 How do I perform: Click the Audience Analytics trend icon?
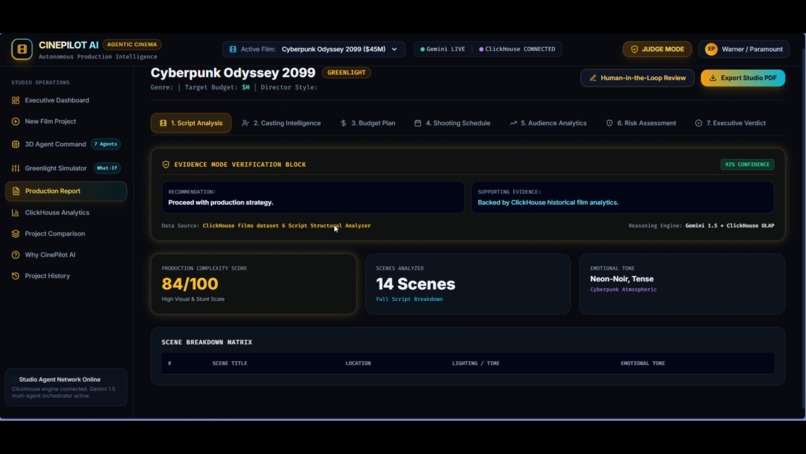513,123
